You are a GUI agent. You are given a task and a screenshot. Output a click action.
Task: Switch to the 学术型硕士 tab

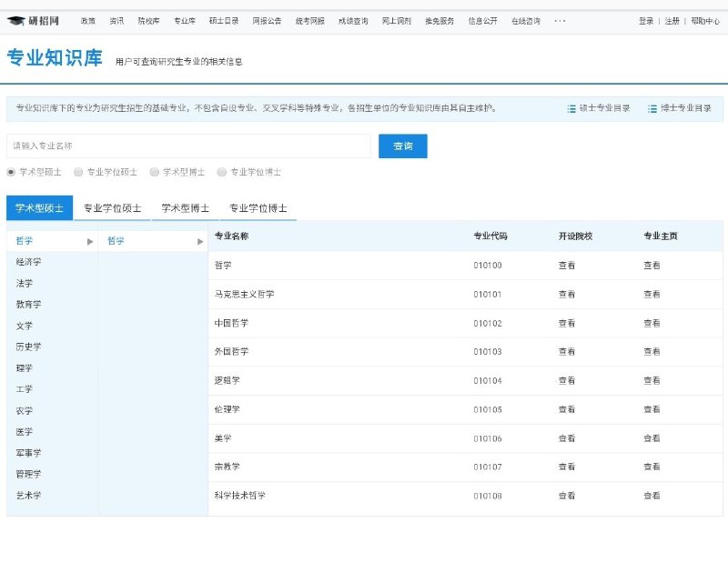(x=39, y=208)
